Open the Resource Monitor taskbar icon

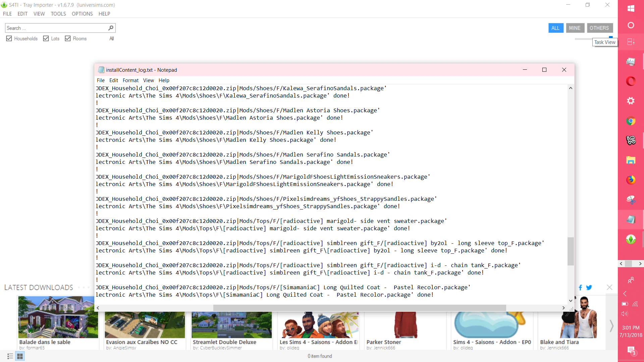(631, 62)
